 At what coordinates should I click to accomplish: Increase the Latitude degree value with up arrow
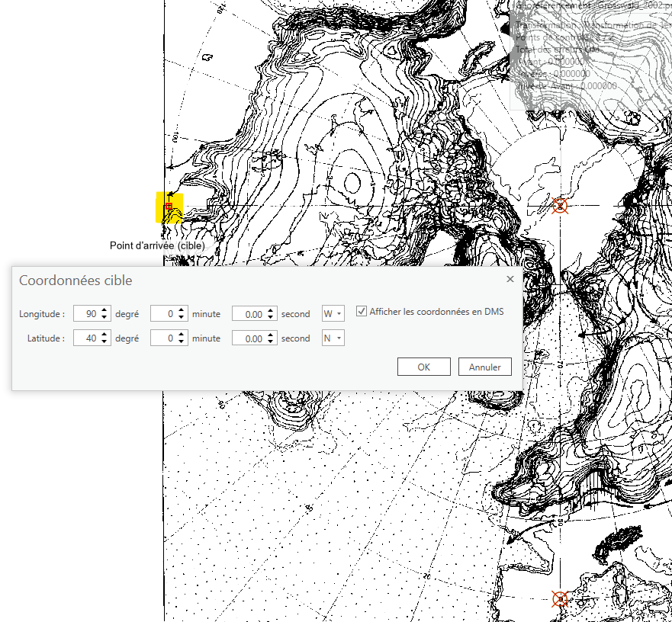(105, 334)
